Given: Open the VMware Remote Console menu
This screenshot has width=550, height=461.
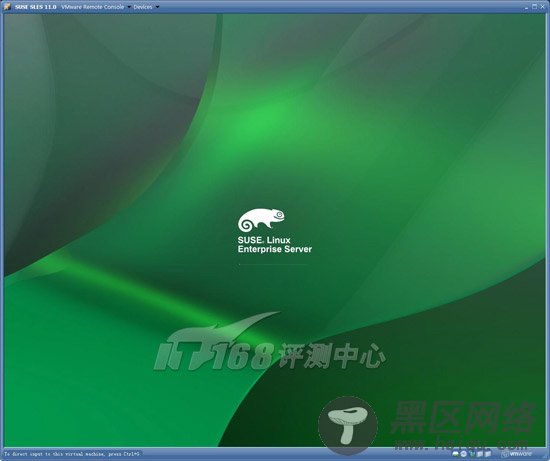Looking at the screenshot, I should [95, 7].
